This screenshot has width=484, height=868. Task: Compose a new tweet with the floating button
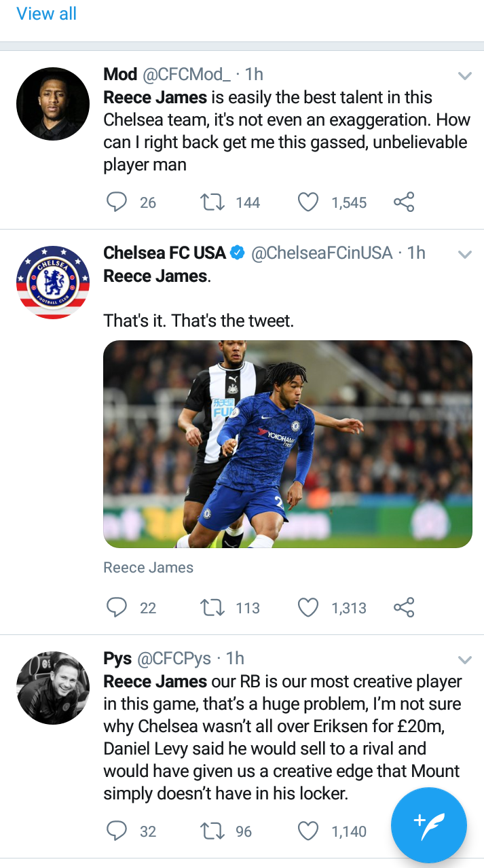tap(429, 825)
